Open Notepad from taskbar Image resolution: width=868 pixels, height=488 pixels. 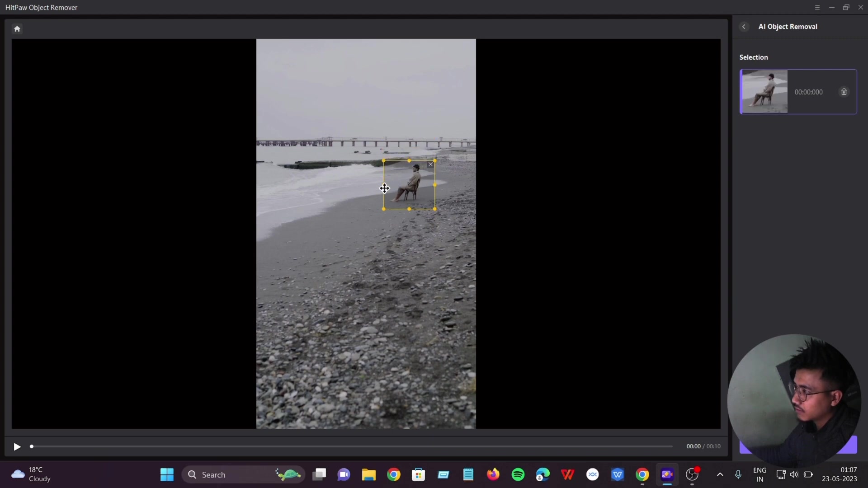(468, 474)
